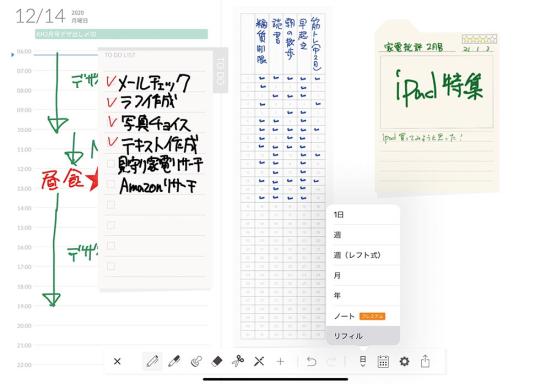The image size is (551, 384).
Task: Tap the share export icon
Action: pos(425,361)
